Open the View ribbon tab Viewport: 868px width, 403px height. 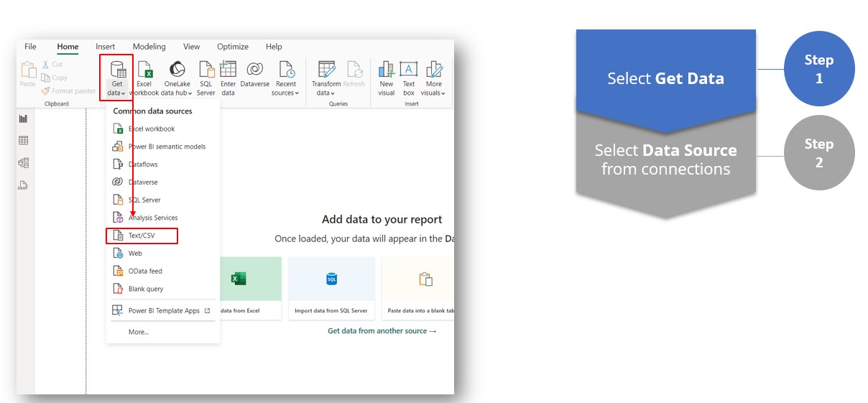(191, 47)
